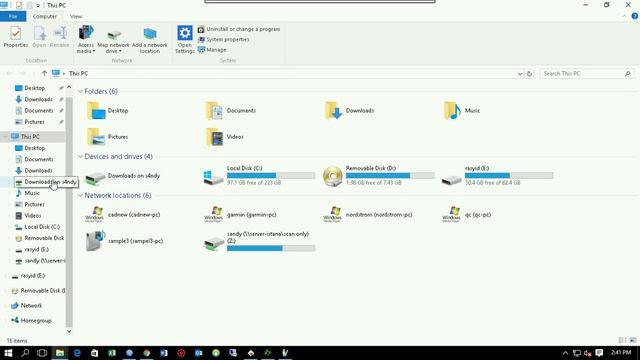Screen dimensions: 640x360
Task: Open Action Center notifications
Action: click(x=599, y=353)
